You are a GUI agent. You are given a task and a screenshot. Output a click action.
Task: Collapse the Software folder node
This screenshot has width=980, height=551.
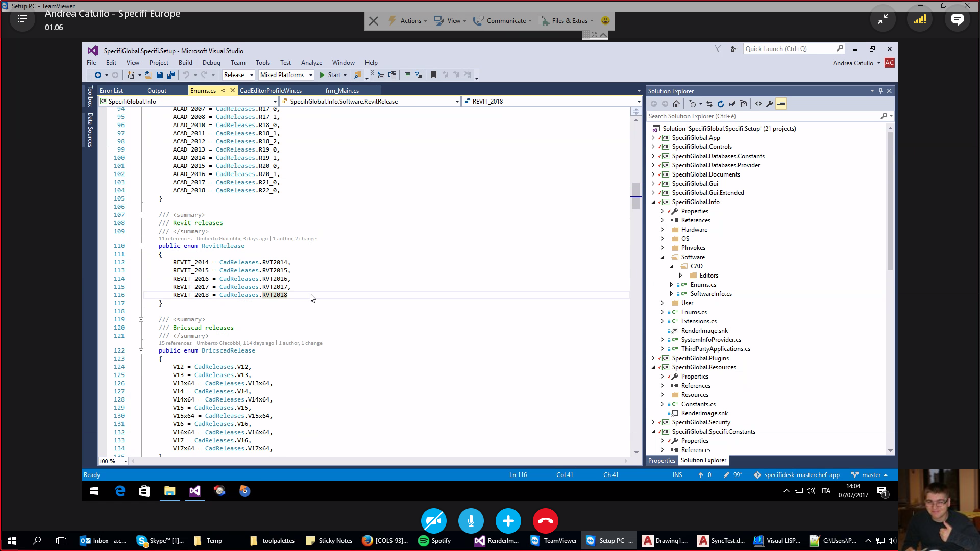coord(662,257)
